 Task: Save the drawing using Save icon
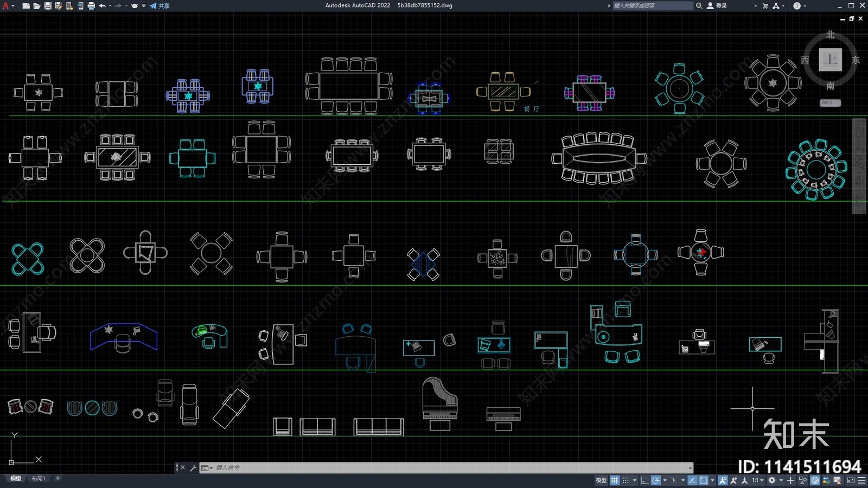tap(48, 6)
